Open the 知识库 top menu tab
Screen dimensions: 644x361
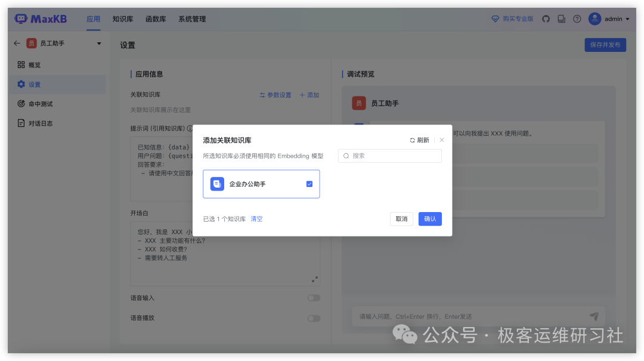122,19
